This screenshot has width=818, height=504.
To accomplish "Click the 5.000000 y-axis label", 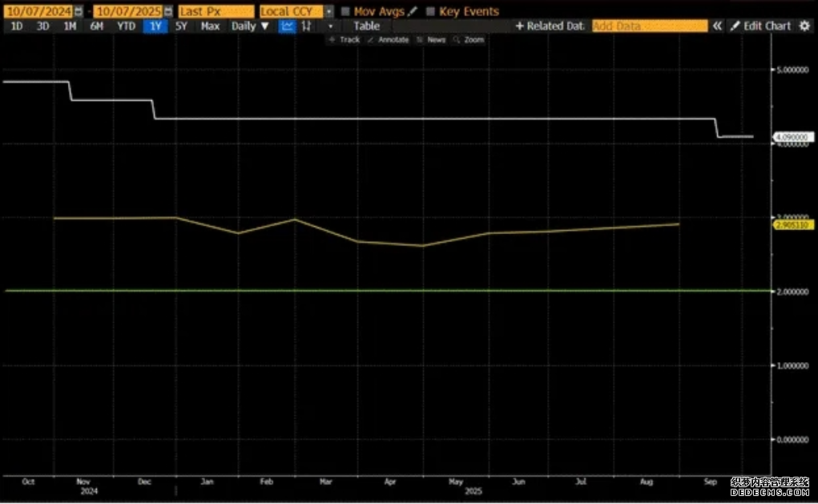I will point(792,70).
